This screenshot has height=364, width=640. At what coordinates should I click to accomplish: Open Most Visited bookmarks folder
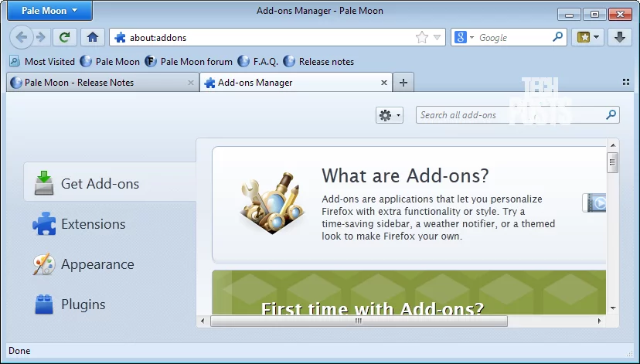pyautogui.click(x=42, y=62)
